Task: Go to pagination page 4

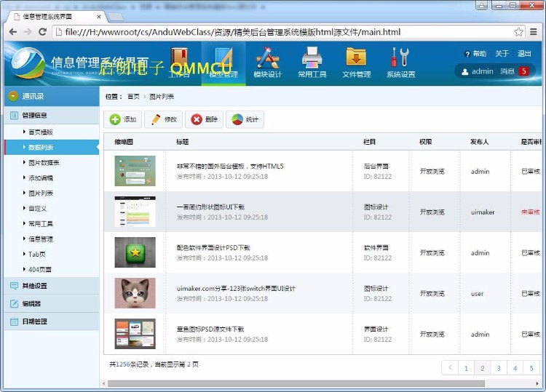Action: (x=515, y=368)
